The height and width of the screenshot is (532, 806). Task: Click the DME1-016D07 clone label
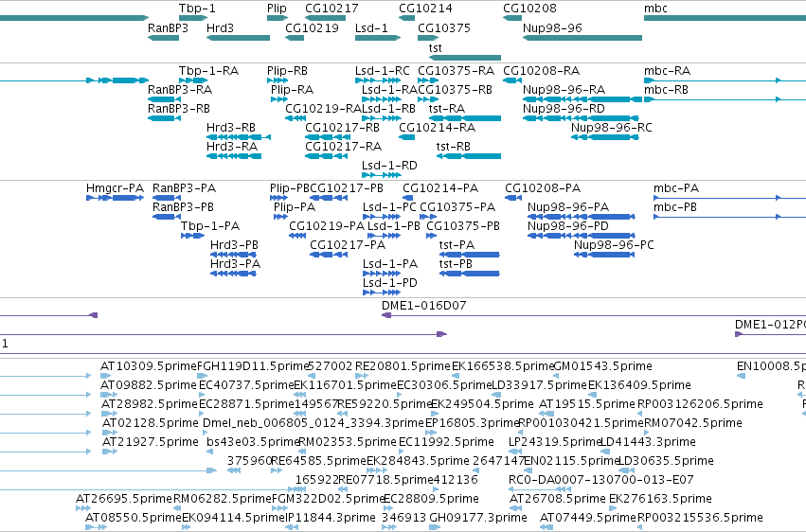pos(424,306)
